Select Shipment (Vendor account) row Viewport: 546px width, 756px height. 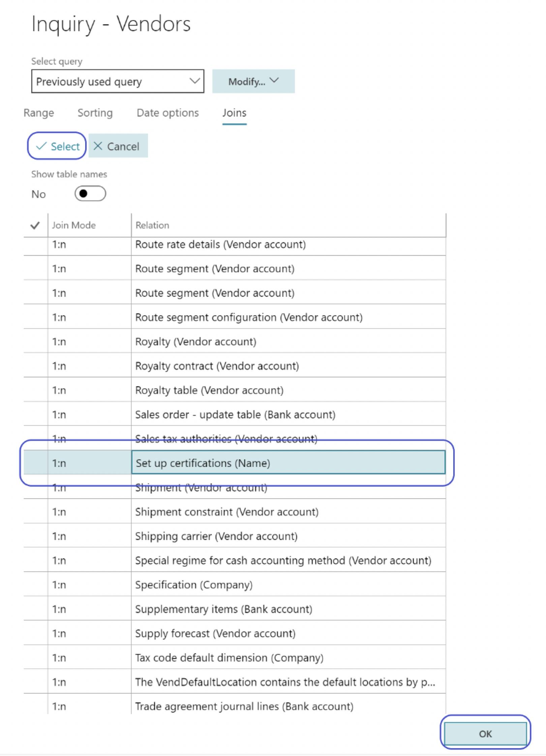tap(235, 487)
